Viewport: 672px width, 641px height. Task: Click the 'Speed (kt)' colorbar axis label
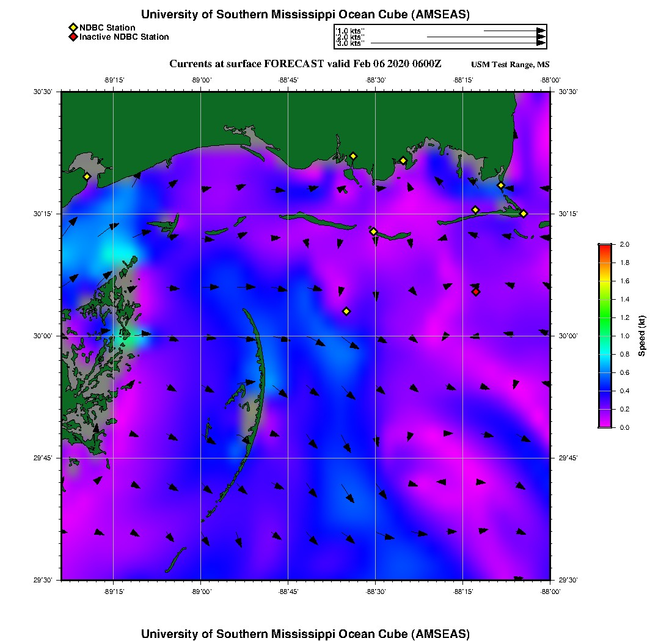point(642,336)
